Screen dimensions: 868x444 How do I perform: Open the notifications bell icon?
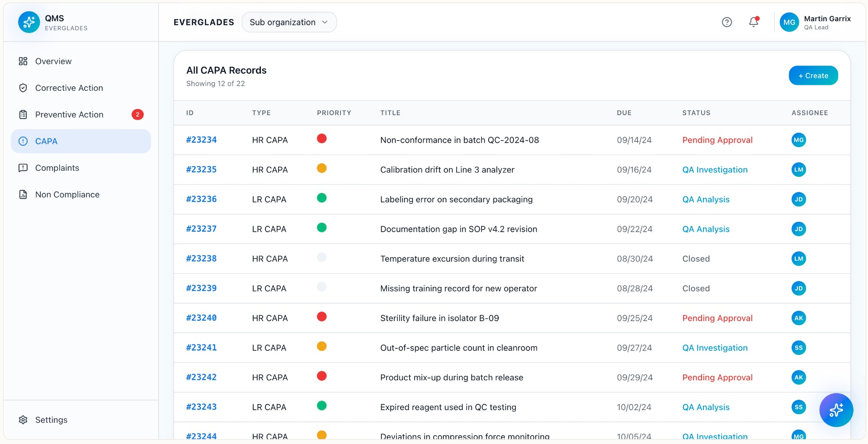(754, 22)
